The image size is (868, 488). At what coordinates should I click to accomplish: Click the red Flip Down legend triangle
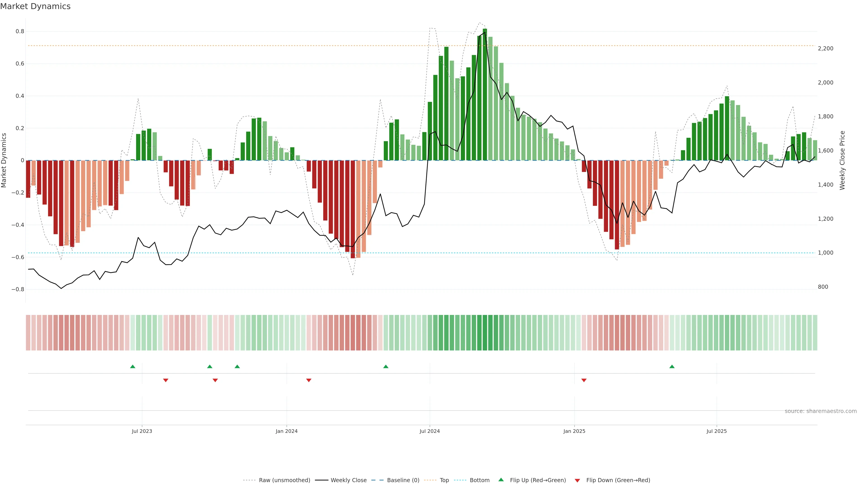(577, 480)
